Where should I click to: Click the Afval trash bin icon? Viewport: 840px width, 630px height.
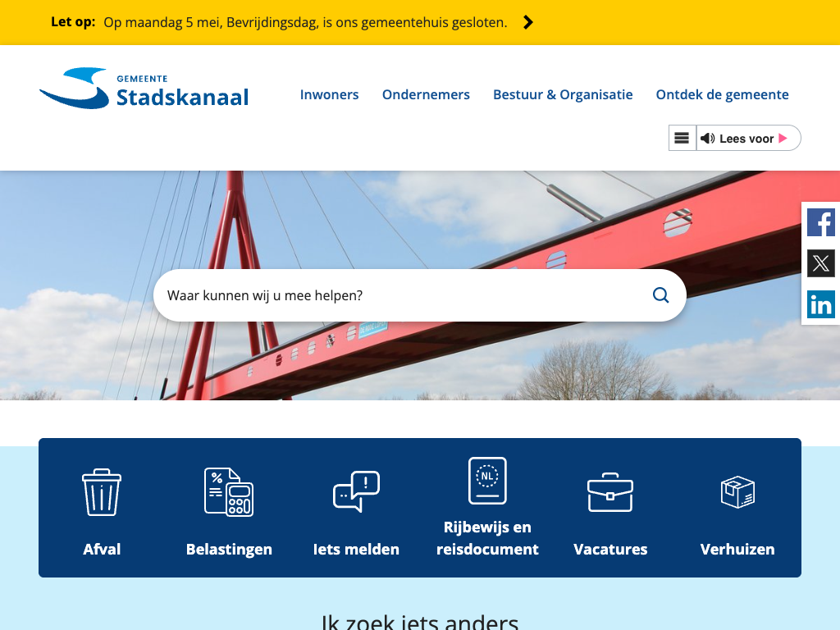pyautogui.click(x=102, y=491)
